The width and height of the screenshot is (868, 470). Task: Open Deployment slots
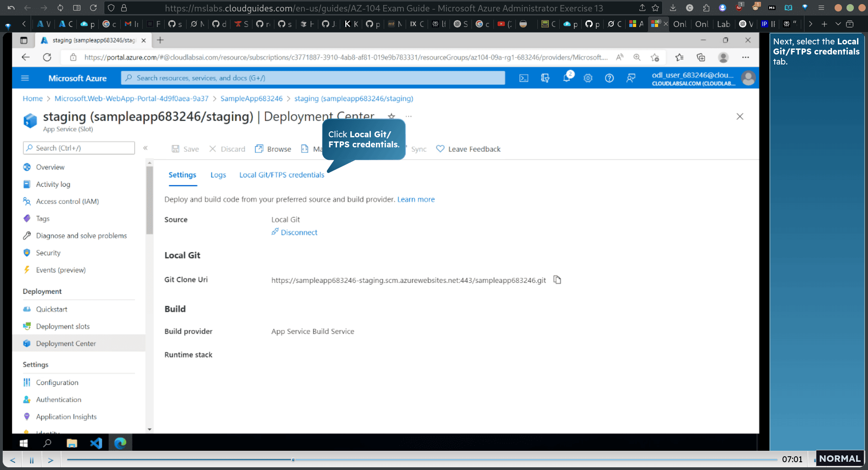click(x=63, y=326)
